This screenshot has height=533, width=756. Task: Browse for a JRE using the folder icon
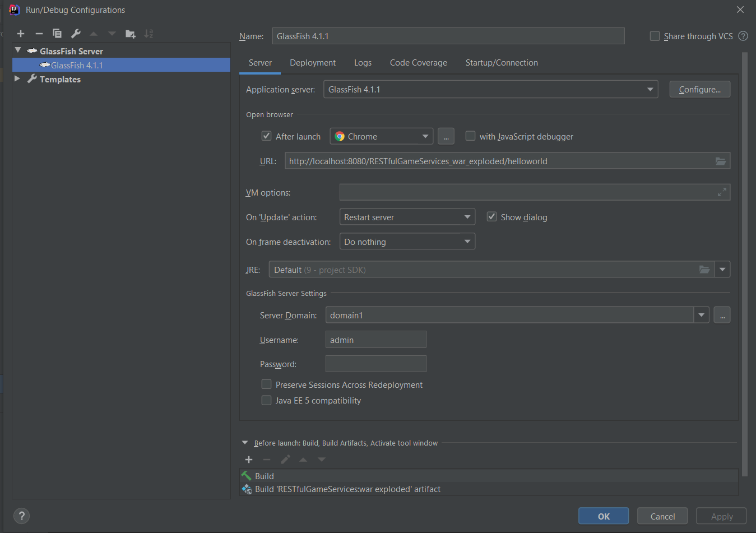click(704, 270)
